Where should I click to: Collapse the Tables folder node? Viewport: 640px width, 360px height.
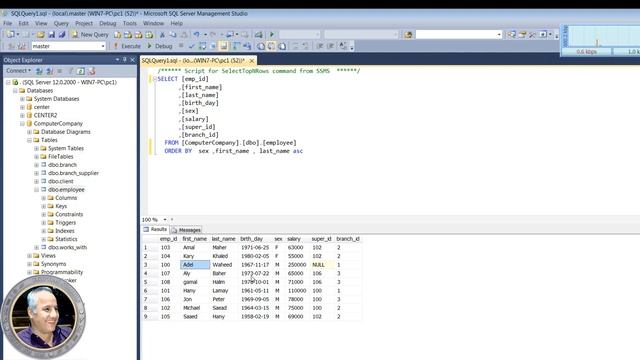coord(29,140)
